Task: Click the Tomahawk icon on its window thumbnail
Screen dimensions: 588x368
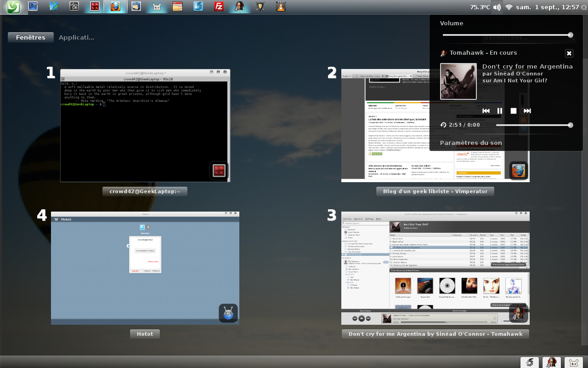Action: click(x=519, y=313)
